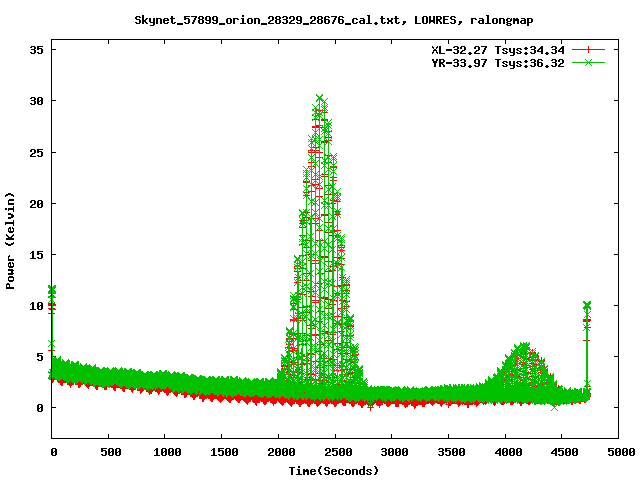Click y-axis tick label 35
This screenshot has height=480, width=640.
36,50
